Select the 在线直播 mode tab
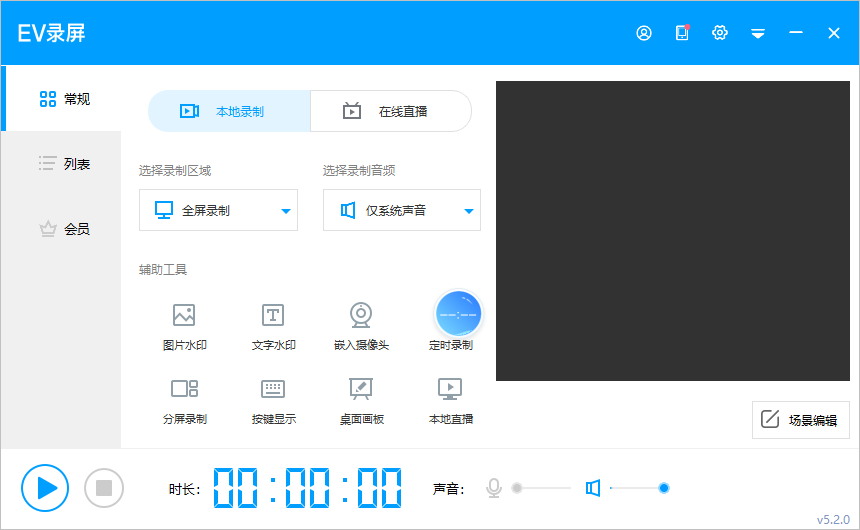The height and width of the screenshot is (530, 860). pyautogui.click(x=391, y=111)
